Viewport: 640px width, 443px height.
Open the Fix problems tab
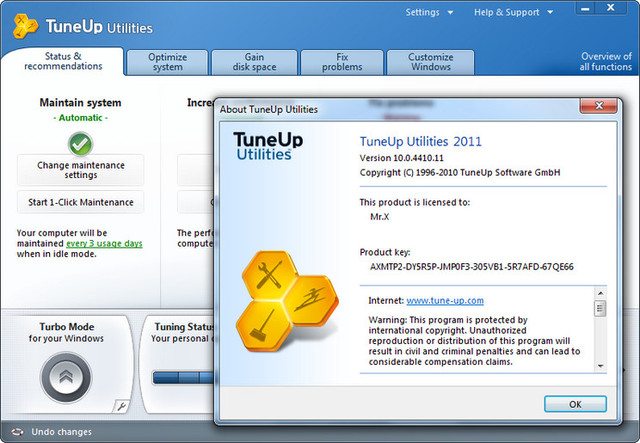(342, 62)
